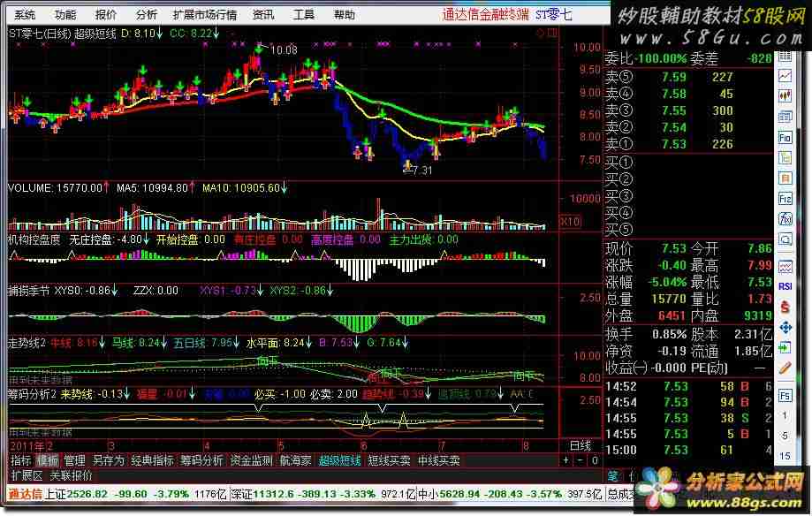Select the 模板 tab at bottom
Screen dimensions: 812x516
point(48,460)
